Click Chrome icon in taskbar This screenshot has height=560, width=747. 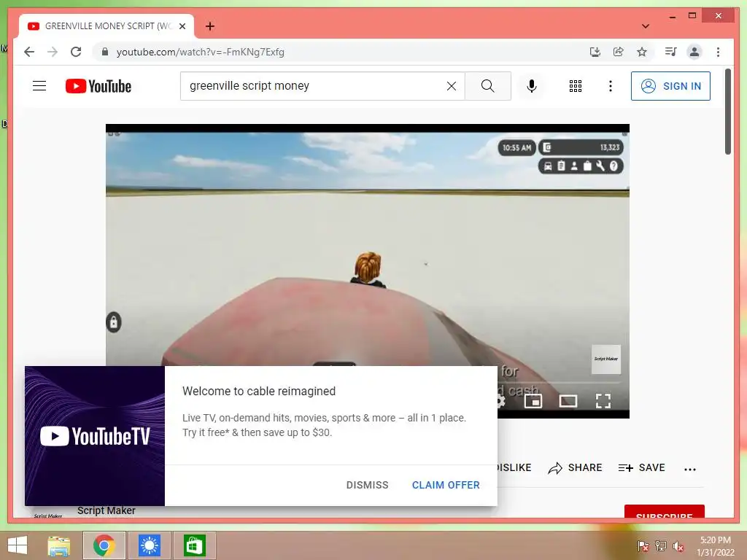click(104, 545)
